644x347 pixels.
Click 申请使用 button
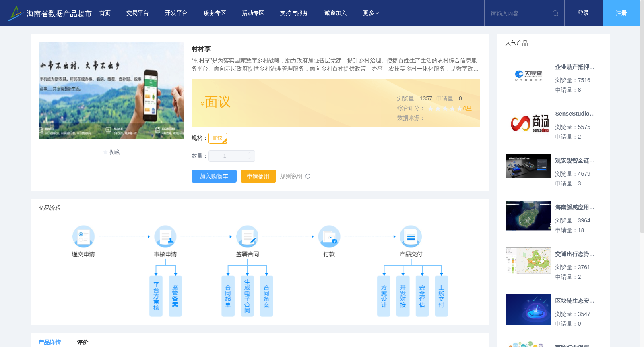coord(258,176)
